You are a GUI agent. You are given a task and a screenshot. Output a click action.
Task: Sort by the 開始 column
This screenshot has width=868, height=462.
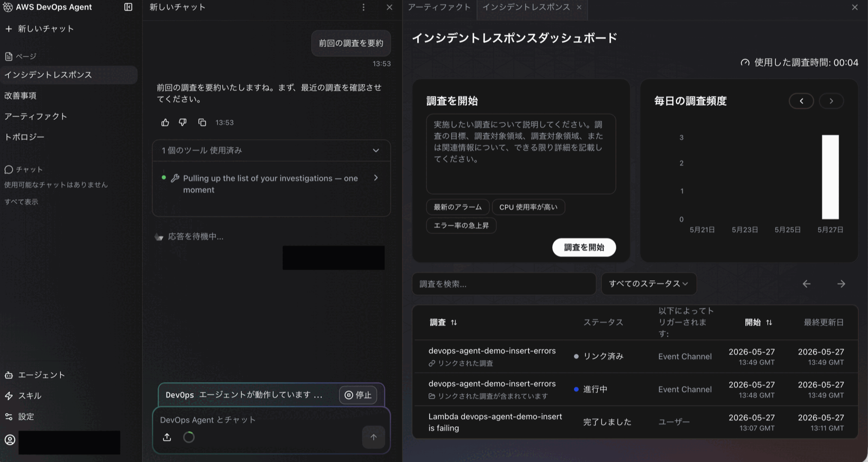tap(758, 322)
